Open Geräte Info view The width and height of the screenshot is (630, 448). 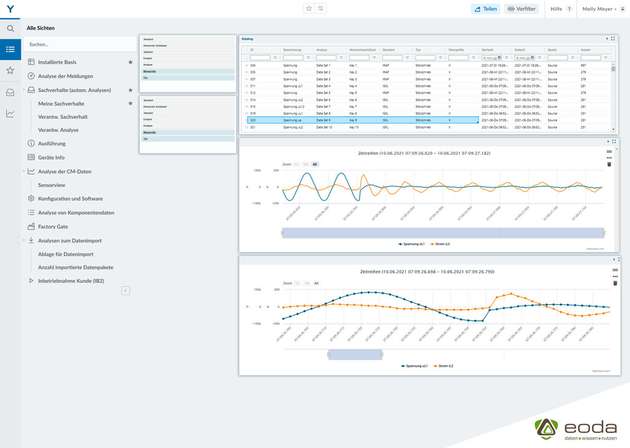pyautogui.click(x=51, y=157)
